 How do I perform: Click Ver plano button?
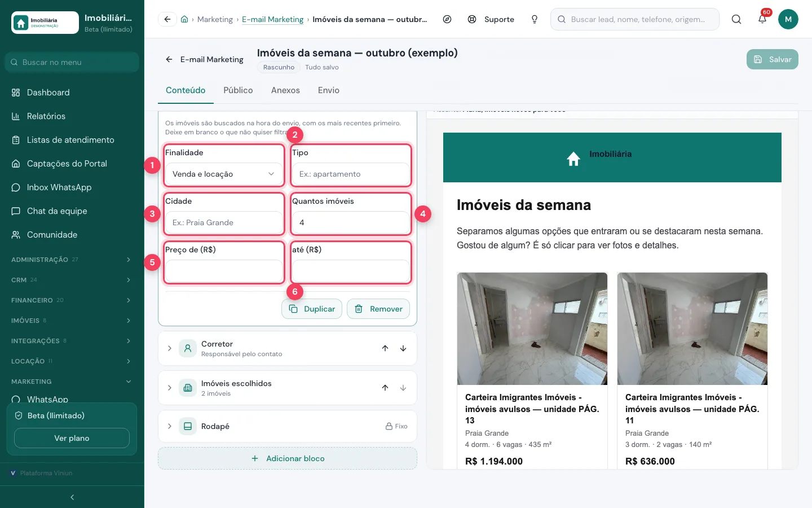tap(72, 438)
